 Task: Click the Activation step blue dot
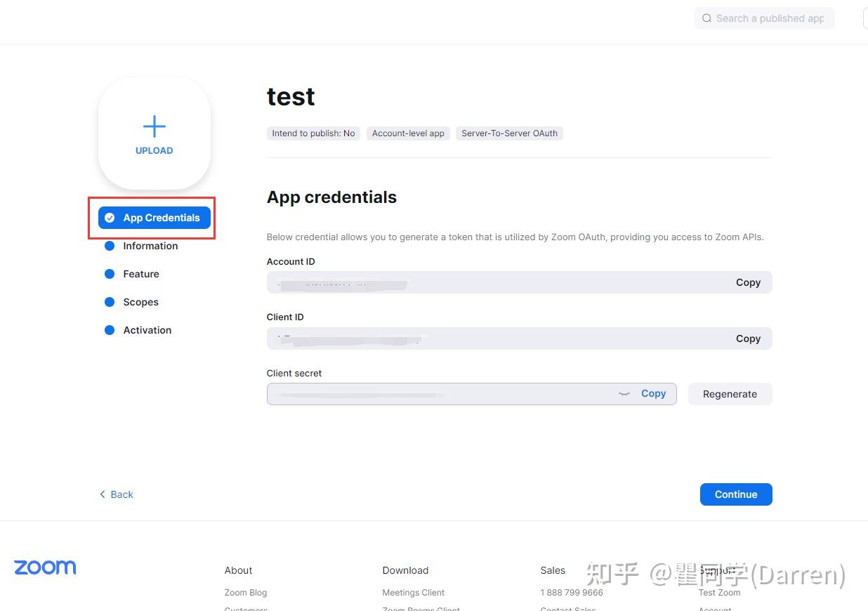click(x=110, y=330)
